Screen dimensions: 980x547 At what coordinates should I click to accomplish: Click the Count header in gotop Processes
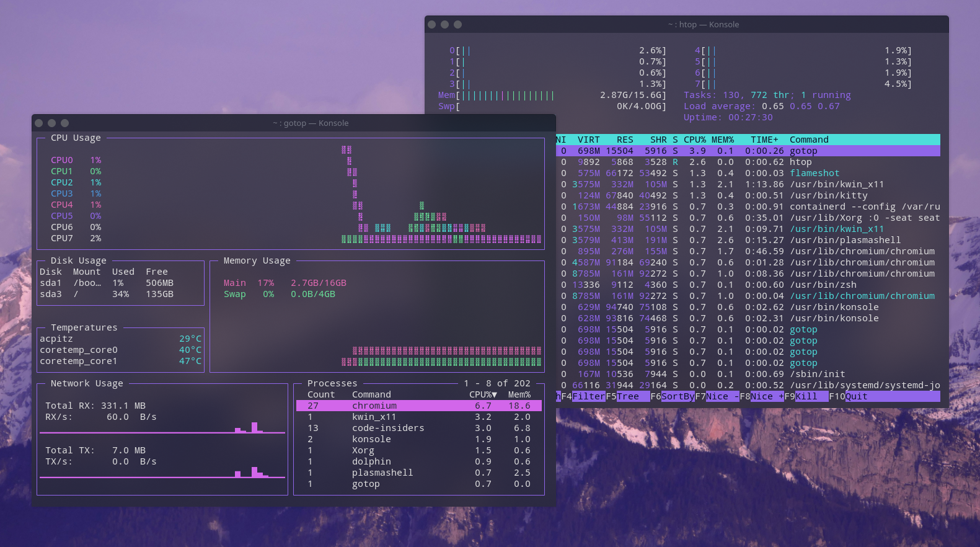click(321, 394)
